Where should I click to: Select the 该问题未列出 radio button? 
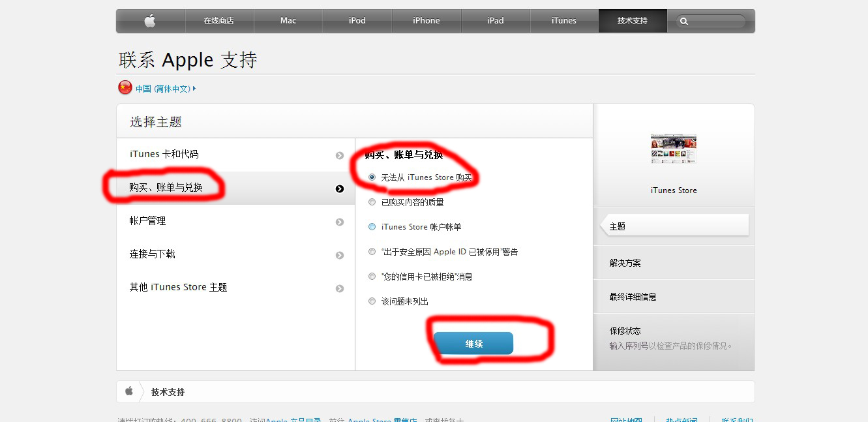click(372, 301)
